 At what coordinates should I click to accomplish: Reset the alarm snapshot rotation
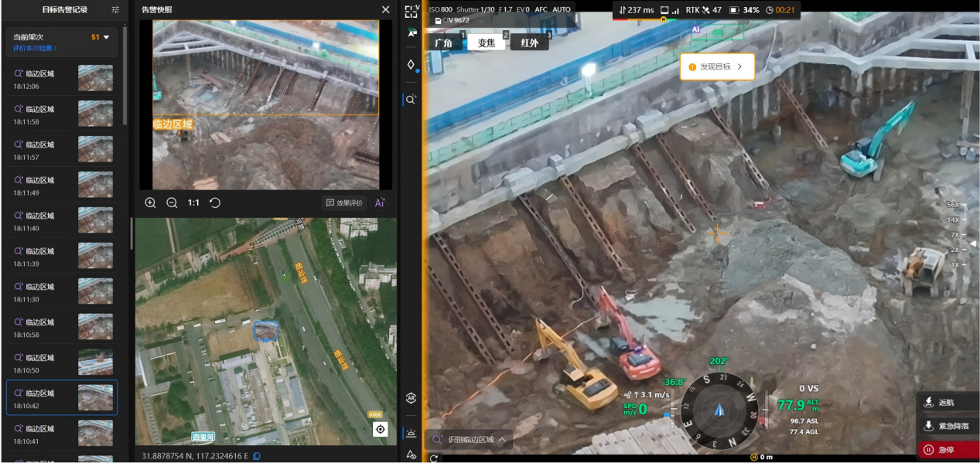(x=215, y=203)
